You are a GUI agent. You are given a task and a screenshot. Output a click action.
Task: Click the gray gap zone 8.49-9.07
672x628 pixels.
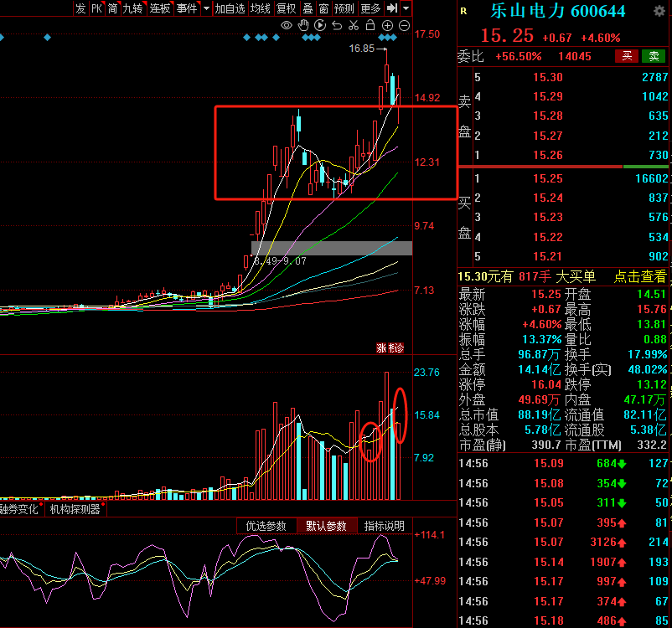[x=332, y=249]
